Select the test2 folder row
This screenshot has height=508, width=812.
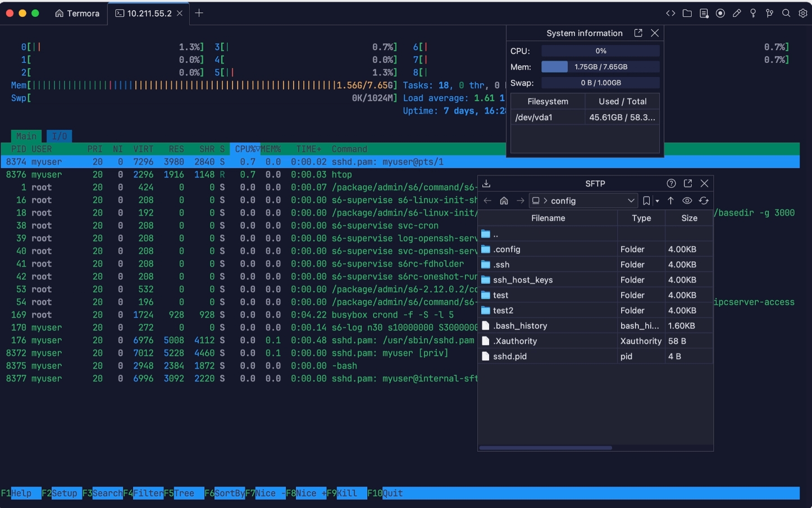(595, 310)
